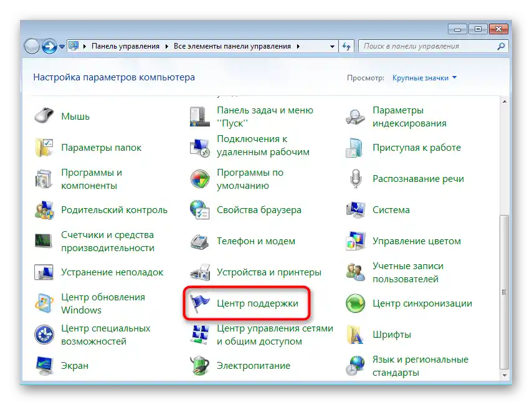532x405 pixels.
Task: Open the Устранение неполадок icon
Action: click(44, 272)
